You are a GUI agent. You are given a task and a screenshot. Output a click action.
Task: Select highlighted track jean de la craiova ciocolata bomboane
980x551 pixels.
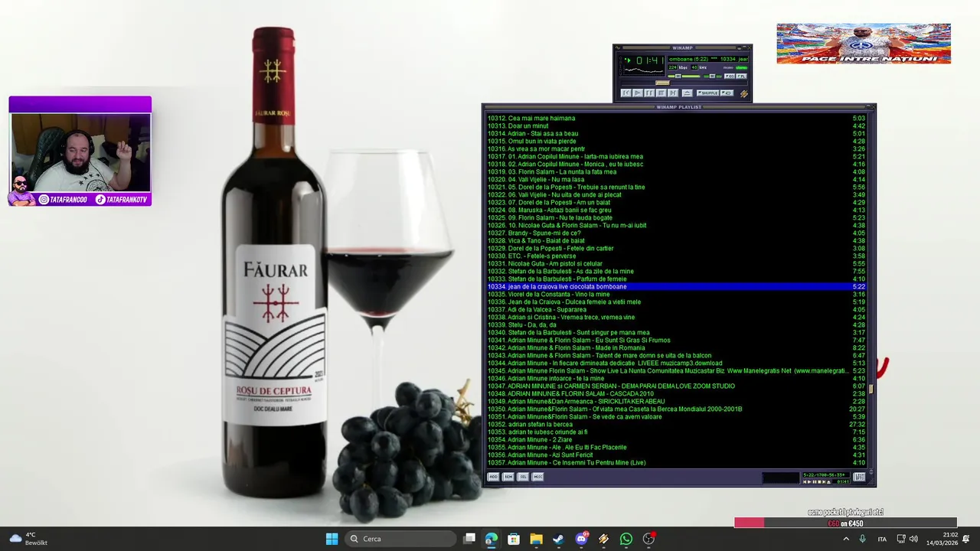point(676,287)
